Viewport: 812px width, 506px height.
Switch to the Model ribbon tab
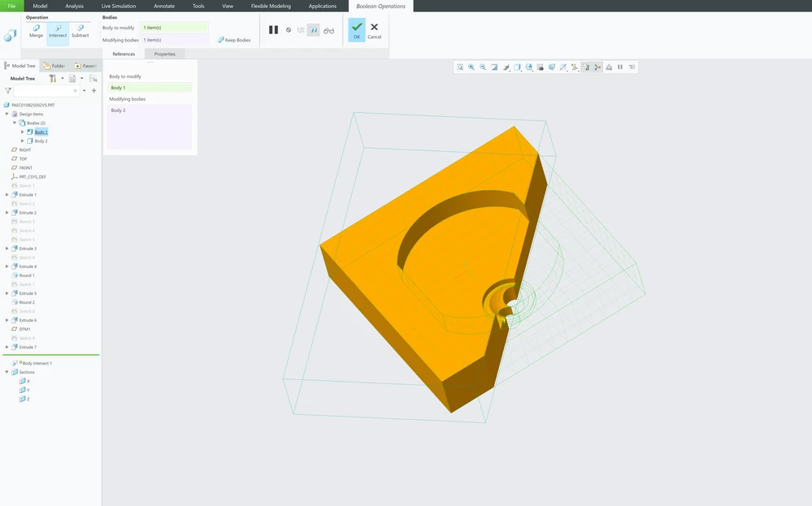[40, 6]
